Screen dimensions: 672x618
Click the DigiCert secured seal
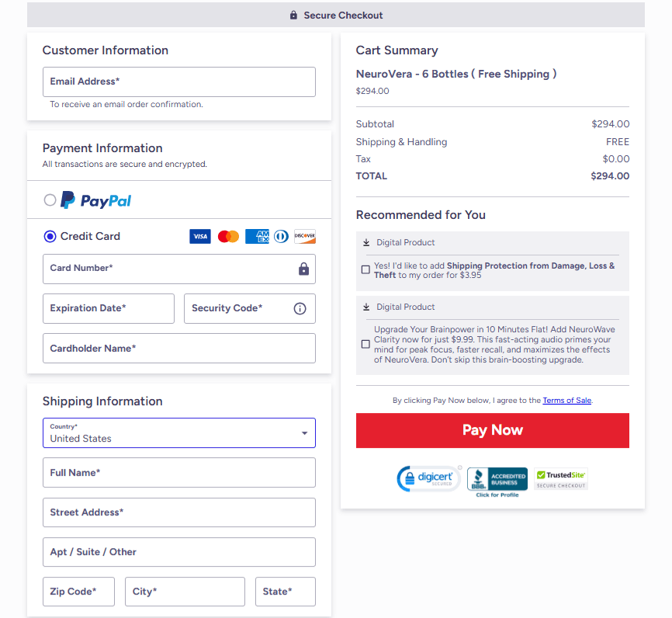click(428, 478)
